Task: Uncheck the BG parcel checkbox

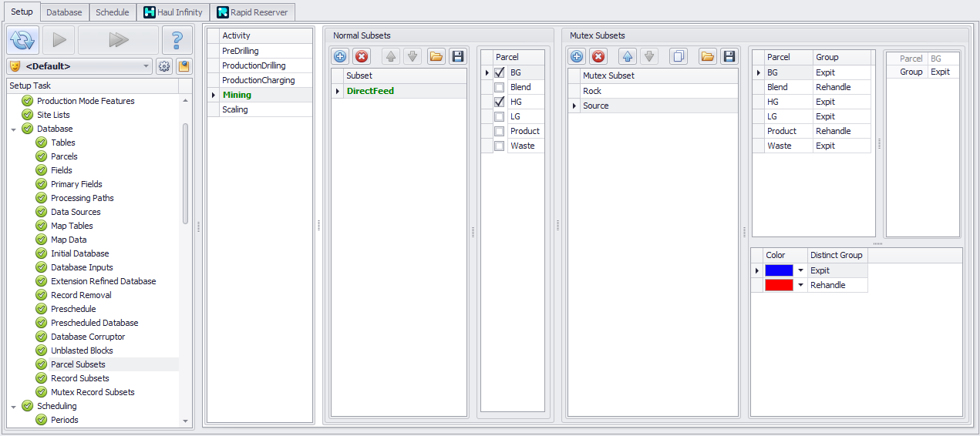Action: point(500,72)
